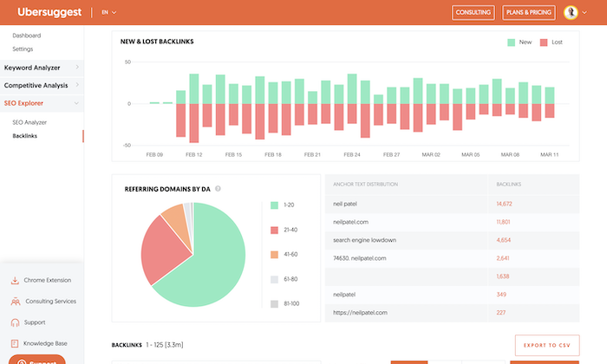Open SEO Analyzer page
The image size is (607, 364).
pos(29,122)
